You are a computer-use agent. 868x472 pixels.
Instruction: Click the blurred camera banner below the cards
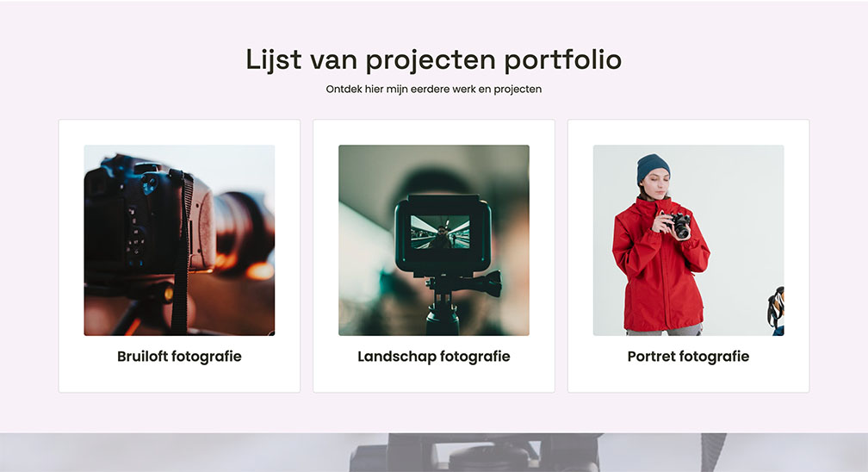(434, 452)
